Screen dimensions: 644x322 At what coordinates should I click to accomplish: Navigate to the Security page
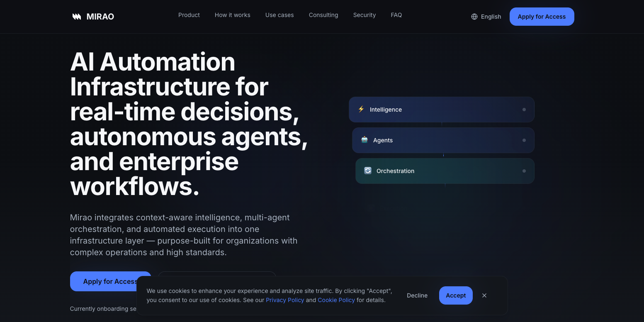(365, 15)
